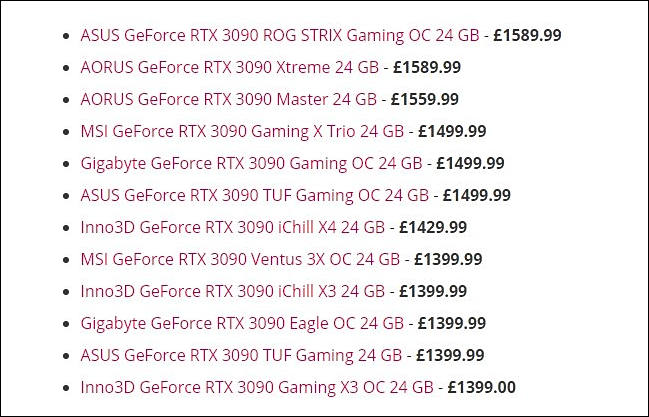The width and height of the screenshot is (649, 417).
Task: Click the £1499.99 price for MSI Gaming X Trio
Action: [x=452, y=131]
